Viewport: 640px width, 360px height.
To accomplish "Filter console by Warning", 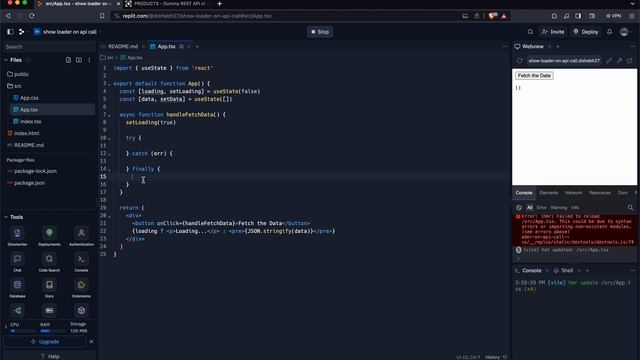I will tap(559, 207).
